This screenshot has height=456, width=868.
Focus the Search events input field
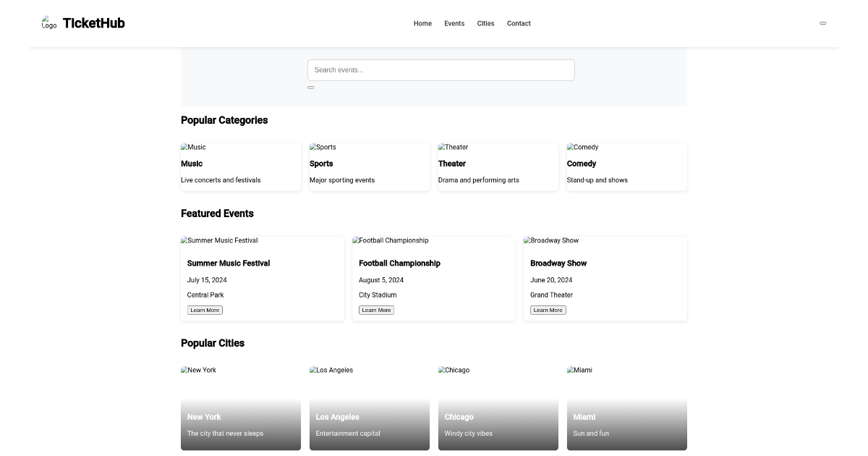tap(441, 70)
